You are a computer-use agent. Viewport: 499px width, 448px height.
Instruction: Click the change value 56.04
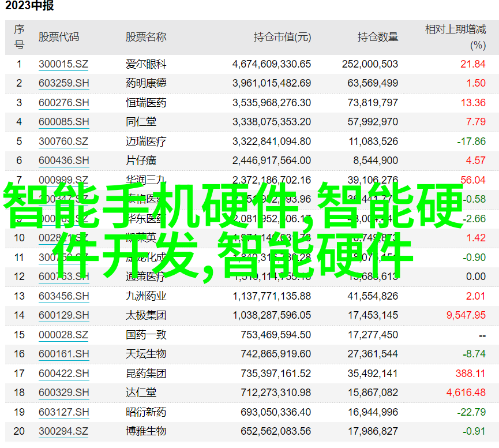click(x=473, y=180)
